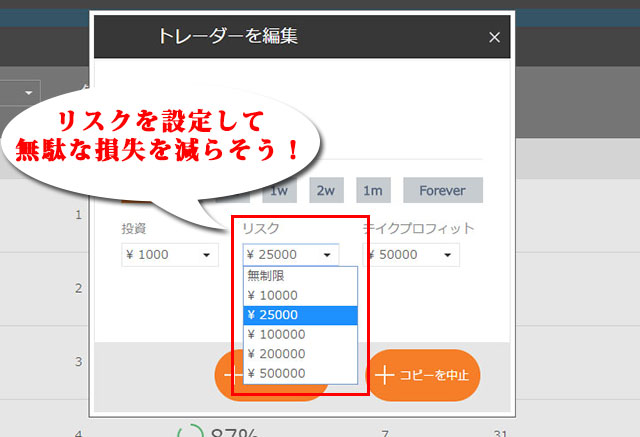Viewport: 640px width, 437px height.
Task: Open the テイクプロフィット ¥ 50000 dropdown
Action: [x=411, y=255]
